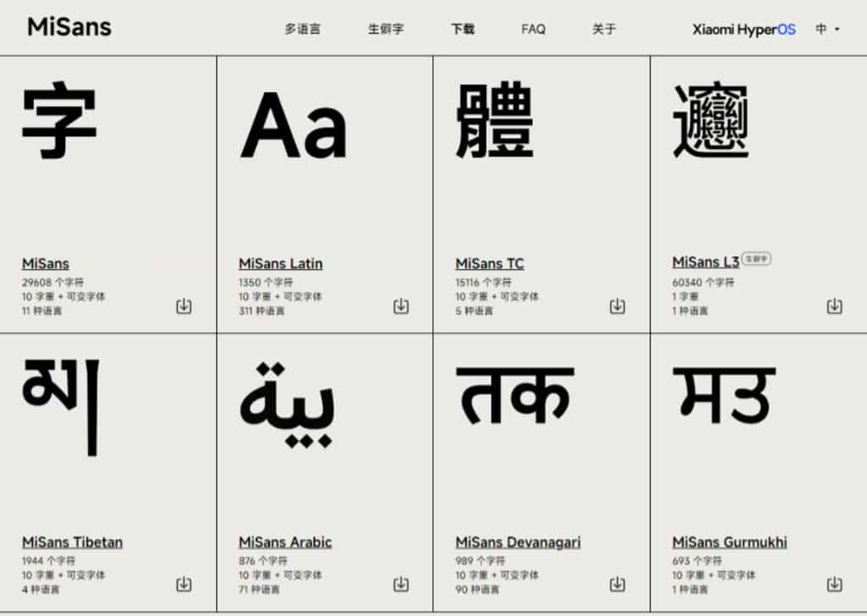Open the Xiaomi HyperOS link
The width and height of the screenshot is (867, 616).
point(743,30)
